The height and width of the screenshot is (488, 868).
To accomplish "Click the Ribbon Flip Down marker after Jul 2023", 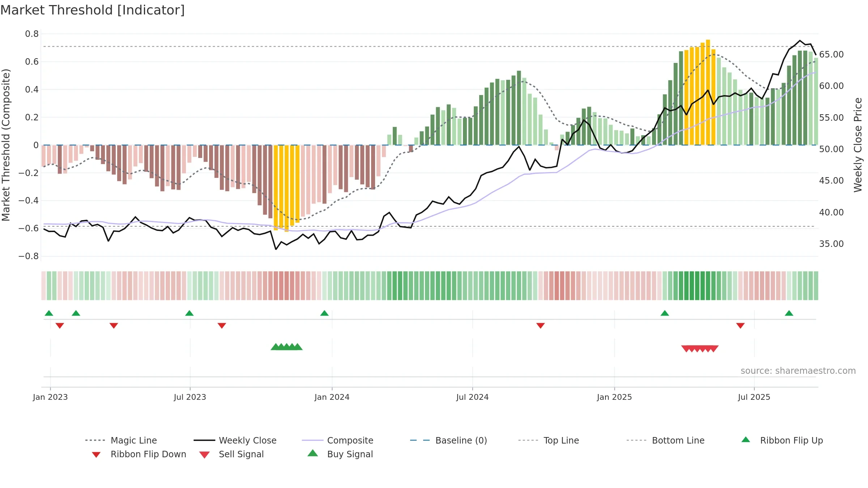I will [222, 326].
